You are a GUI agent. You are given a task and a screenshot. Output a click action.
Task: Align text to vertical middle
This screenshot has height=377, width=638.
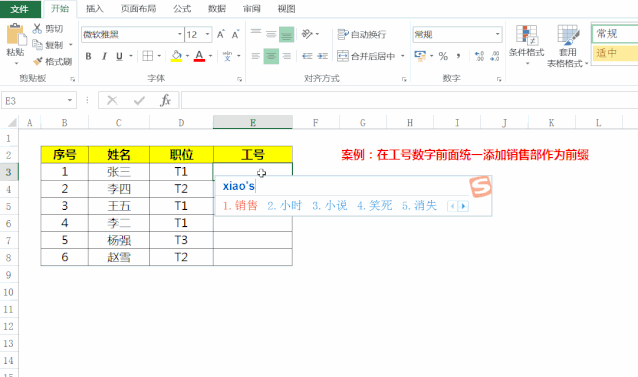271,34
